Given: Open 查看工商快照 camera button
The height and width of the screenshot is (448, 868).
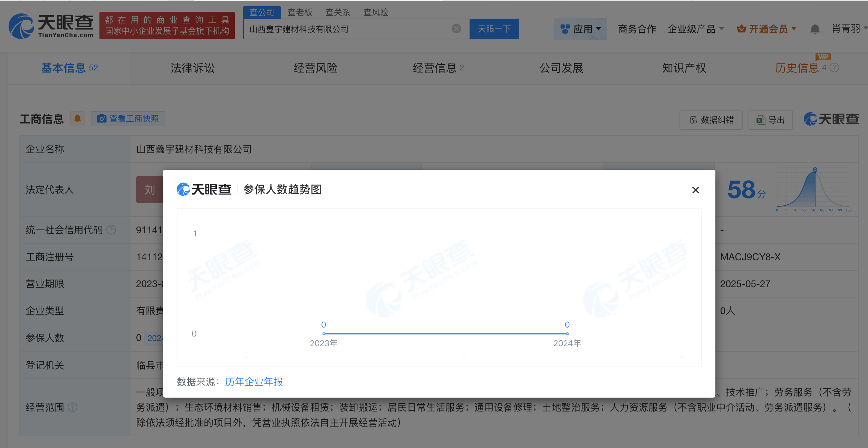Looking at the screenshot, I should click(x=128, y=119).
